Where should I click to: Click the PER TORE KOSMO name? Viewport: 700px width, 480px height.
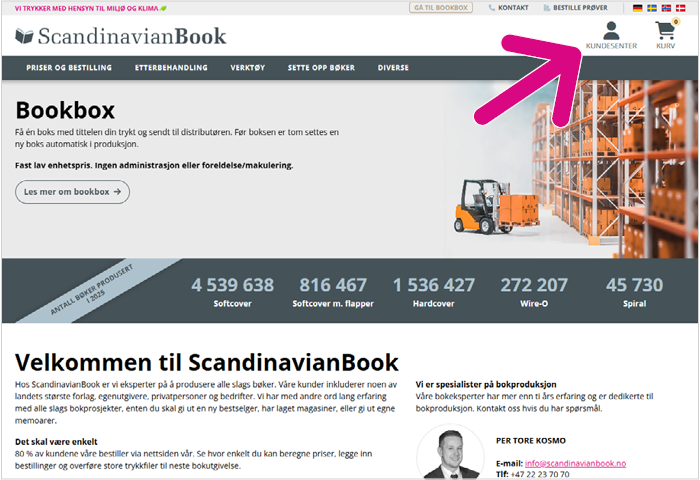point(531,441)
